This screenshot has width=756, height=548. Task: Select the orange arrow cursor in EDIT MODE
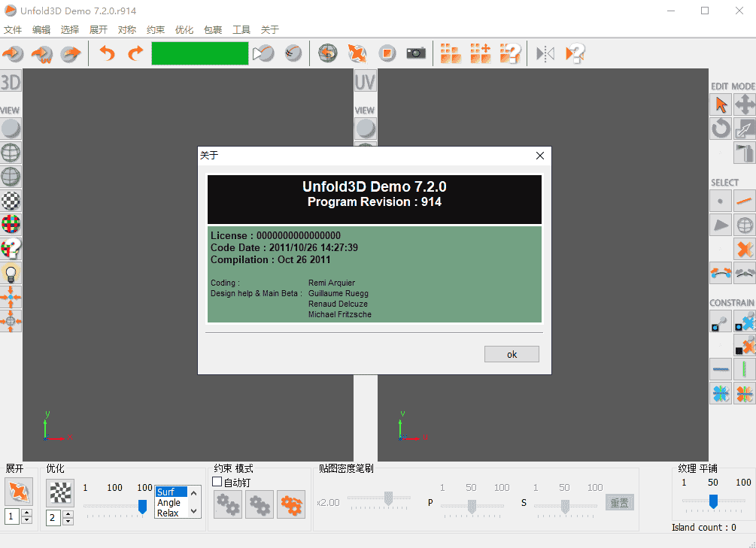[x=720, y=104]
